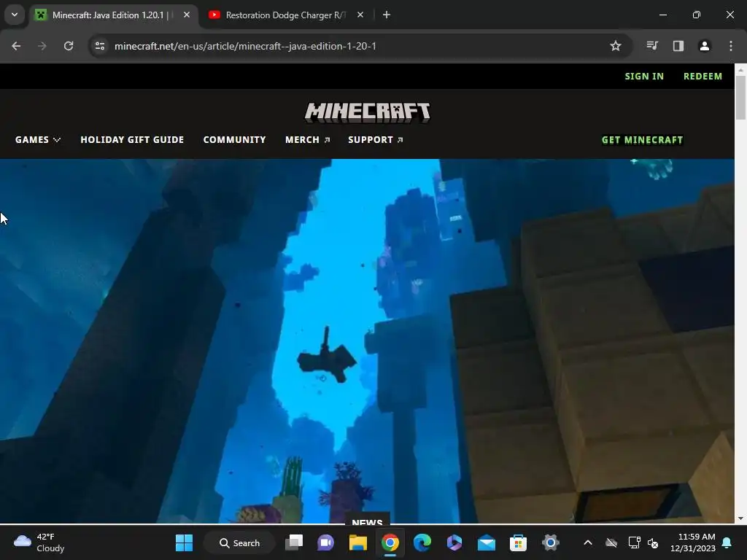Screen dimensions: 747x560
Task: Click the muted volume tray icon
Action: [653, 542]
